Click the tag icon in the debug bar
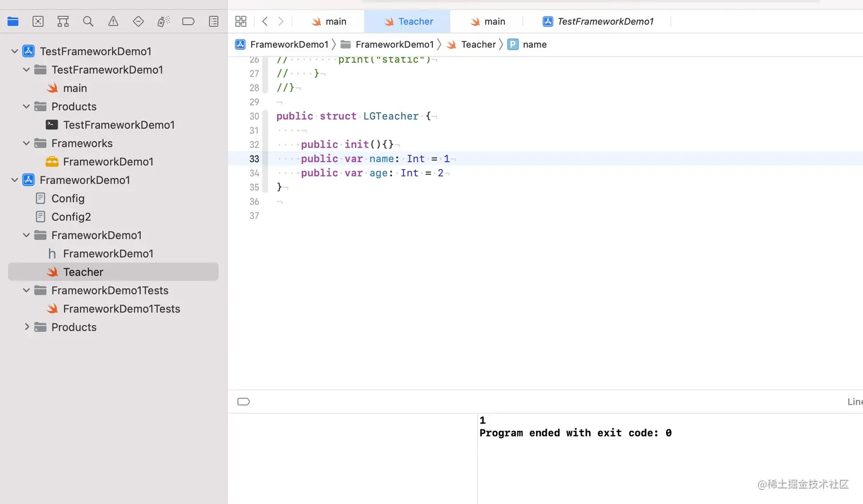863x504 pixels. tap(244, 402)
